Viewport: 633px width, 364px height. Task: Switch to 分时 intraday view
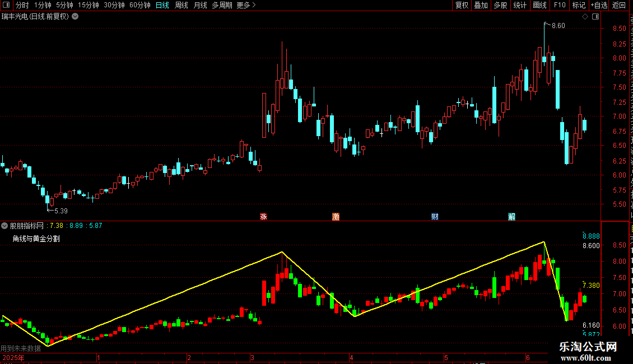tap(22, 5)
